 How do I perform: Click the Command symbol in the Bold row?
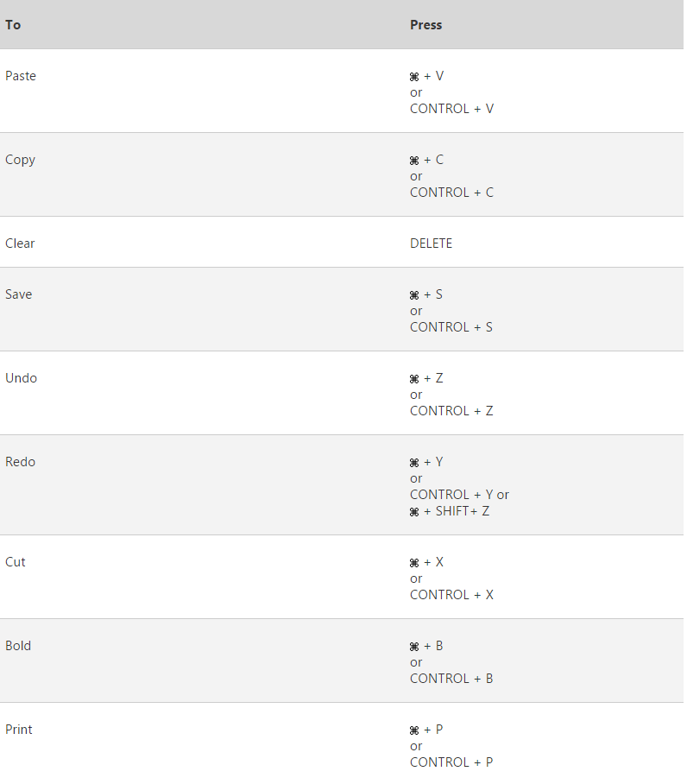click(x=414, y=647)
